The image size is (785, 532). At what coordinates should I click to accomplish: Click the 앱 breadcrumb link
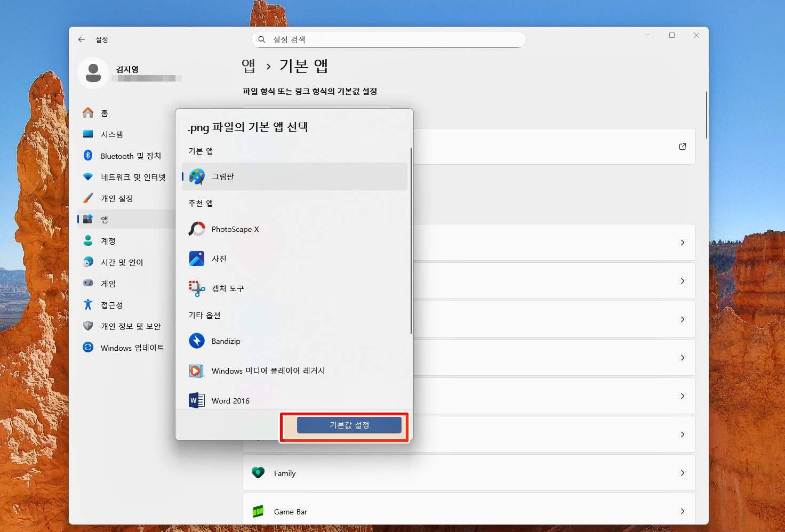pos(249,66)
